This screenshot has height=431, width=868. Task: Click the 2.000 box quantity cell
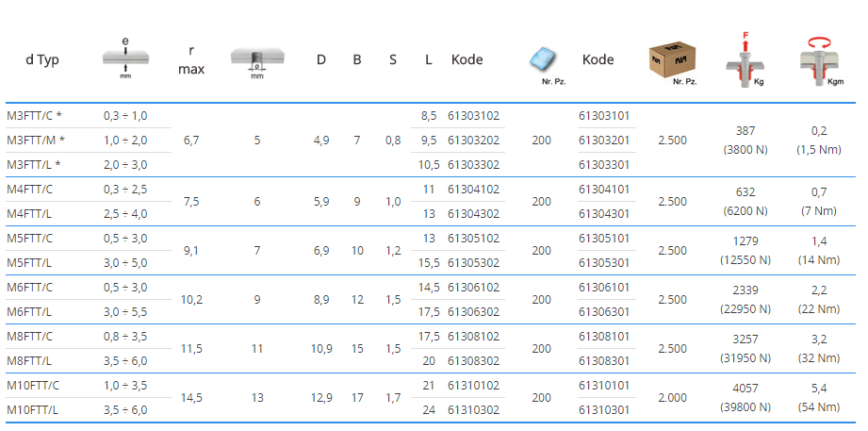(x=672, y=398)
